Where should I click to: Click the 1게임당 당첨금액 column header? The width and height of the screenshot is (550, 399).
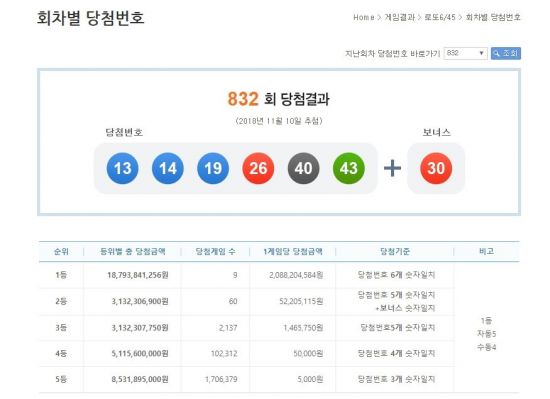(x=293, y=251)
